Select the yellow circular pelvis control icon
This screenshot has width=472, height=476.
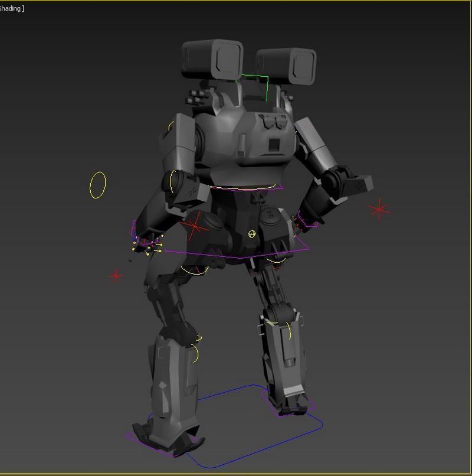pyautogui.click(x=251, y=234)
